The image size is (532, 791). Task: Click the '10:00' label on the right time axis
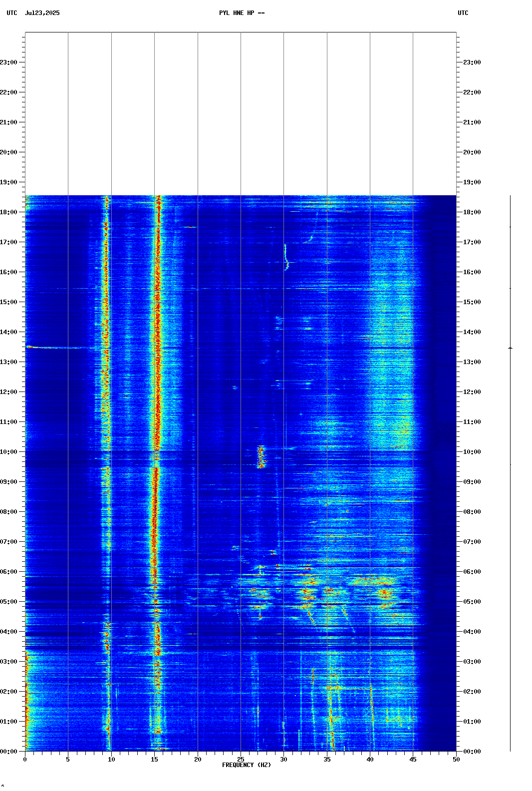[472, 452]
